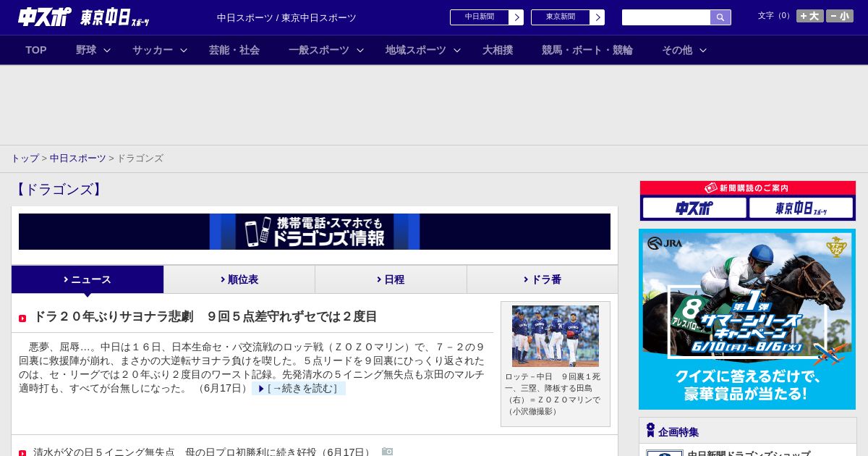Click the 携帯電話・スマホでもドラゴンズ情報 banner
This screenshot has height=456, width=868.
(x=315, y=232)
